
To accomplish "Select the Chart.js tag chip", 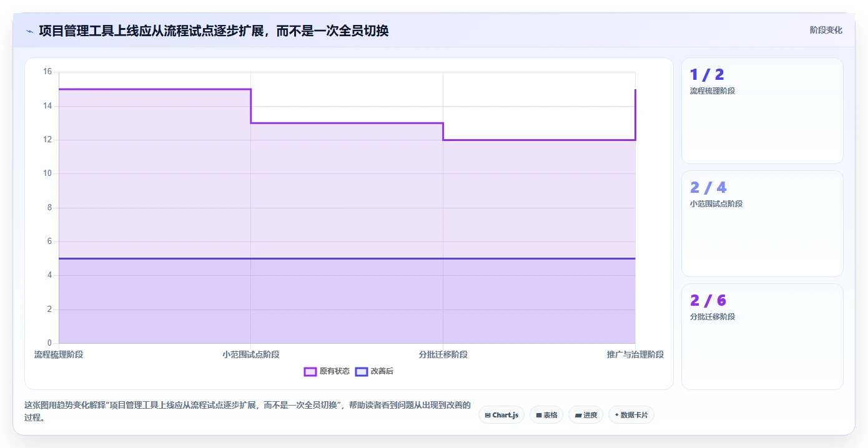I will click(501, 415).
